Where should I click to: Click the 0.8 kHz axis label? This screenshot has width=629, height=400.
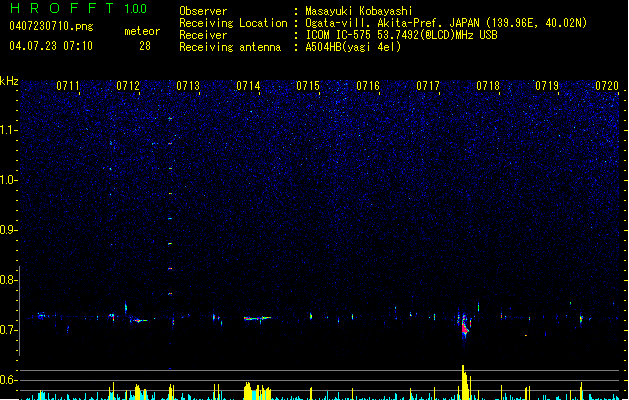point(8,280)
